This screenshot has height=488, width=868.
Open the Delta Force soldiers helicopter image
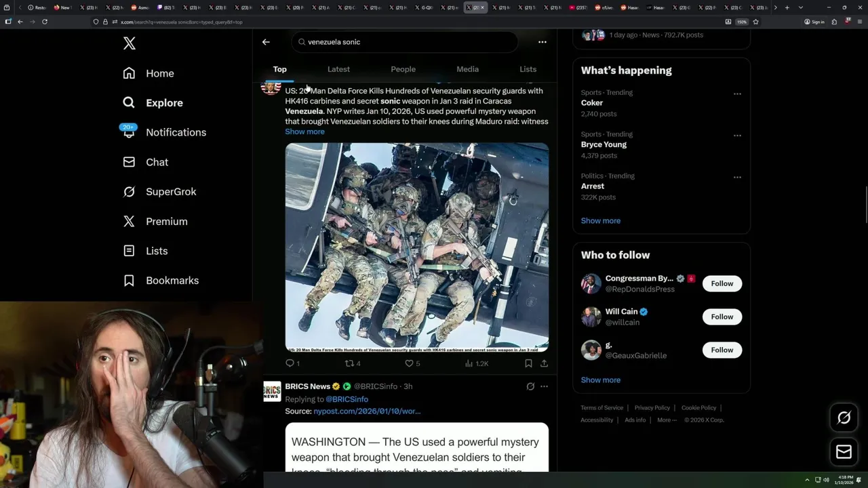(x=416, y=247)
